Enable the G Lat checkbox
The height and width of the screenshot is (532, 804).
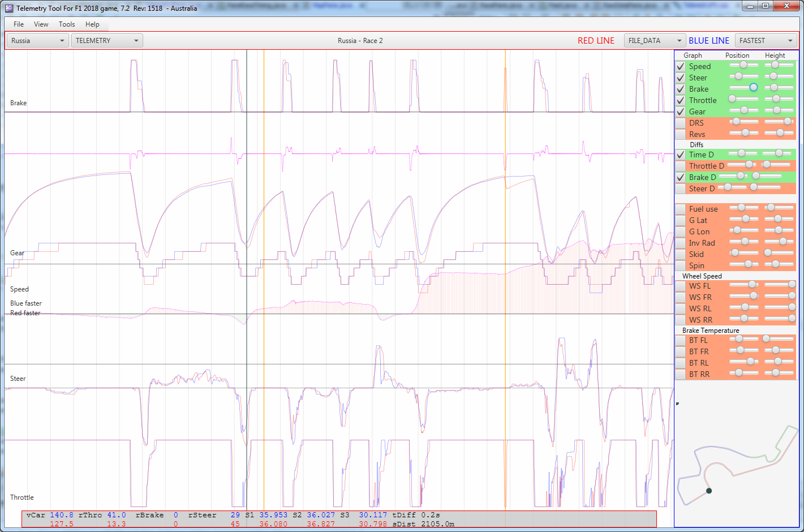click(681, 220)
